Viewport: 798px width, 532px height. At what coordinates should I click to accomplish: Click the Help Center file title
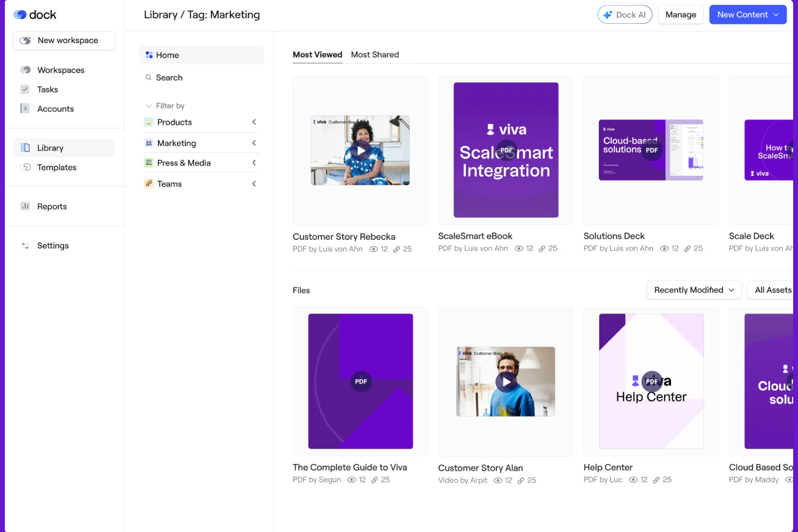(x=608, y=467)
